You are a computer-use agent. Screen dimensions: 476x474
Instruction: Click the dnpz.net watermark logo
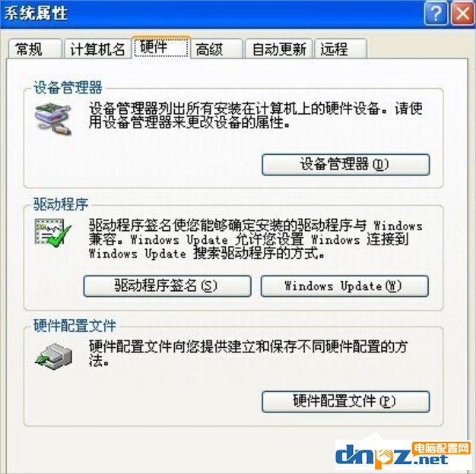(x=404, y=456)
